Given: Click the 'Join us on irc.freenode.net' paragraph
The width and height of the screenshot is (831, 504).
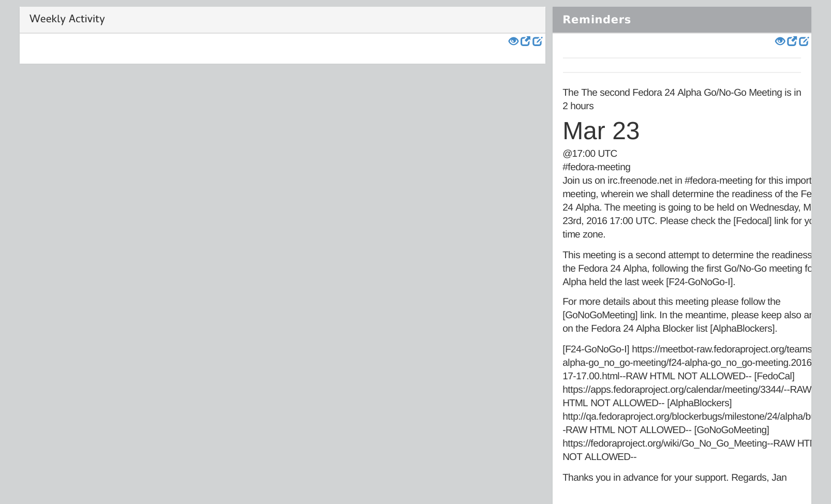Looking at the screenshot, I should tap(687, 207).
